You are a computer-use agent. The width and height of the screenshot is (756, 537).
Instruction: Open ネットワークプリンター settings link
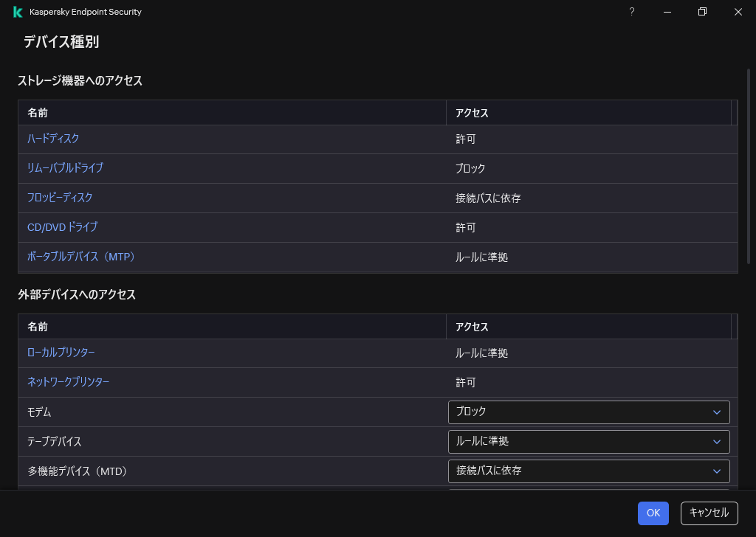pyautogui.click(x=68, y=382)
